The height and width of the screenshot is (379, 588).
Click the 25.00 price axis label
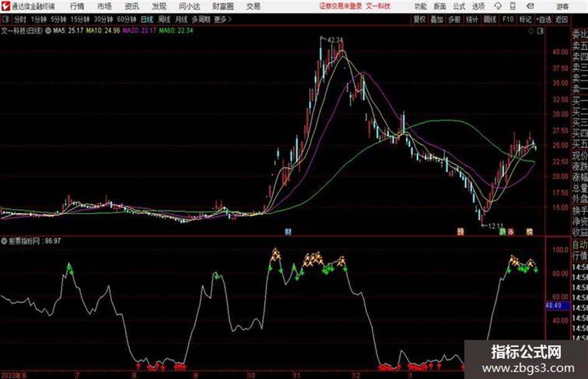tap(560, 145)
